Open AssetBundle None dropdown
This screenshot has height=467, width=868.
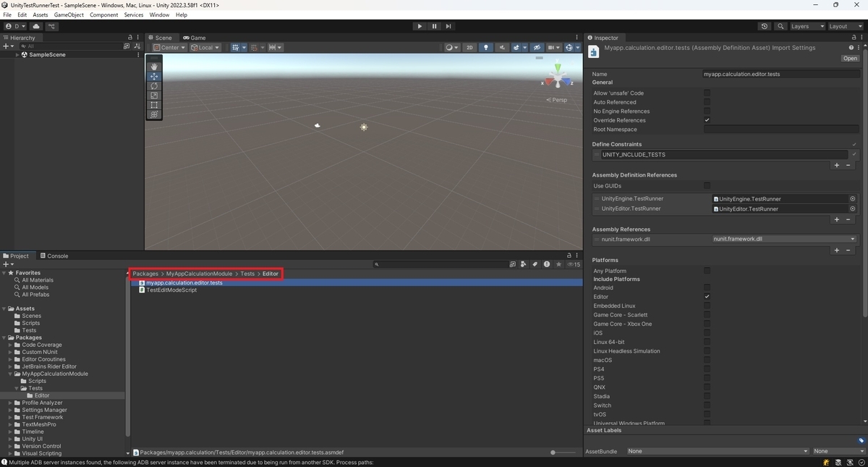click(718, 451)
